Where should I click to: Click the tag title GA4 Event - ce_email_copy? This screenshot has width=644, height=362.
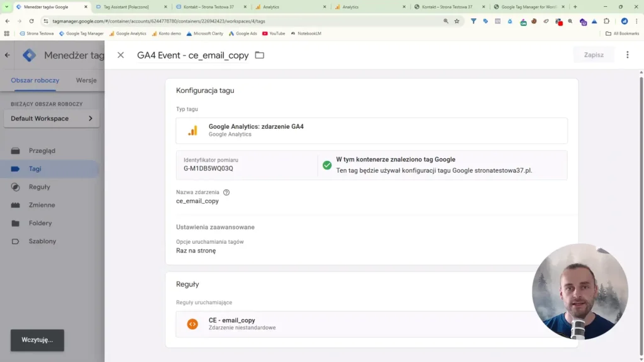coord(192,55)
